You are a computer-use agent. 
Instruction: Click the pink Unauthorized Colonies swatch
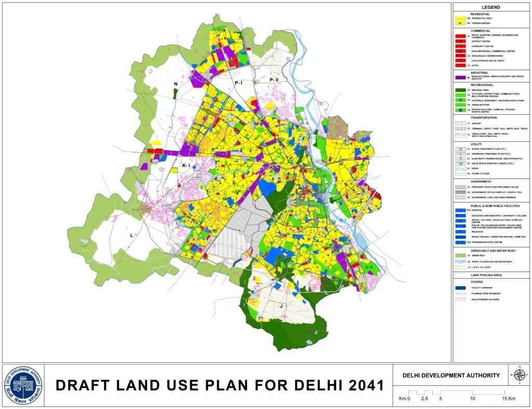pyautogui.click(x=460, y=299)
